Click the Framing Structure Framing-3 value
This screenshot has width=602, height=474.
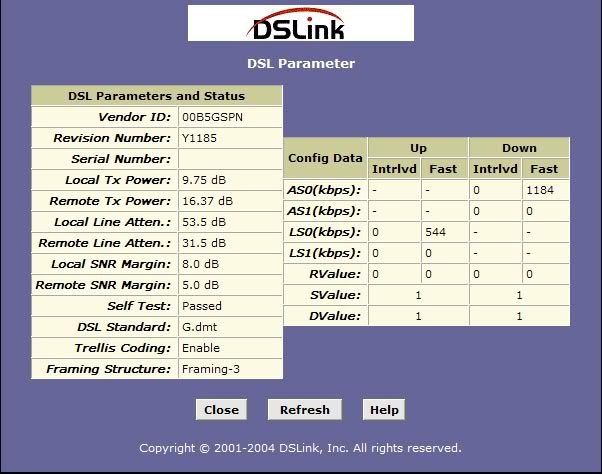pos(210,369)
